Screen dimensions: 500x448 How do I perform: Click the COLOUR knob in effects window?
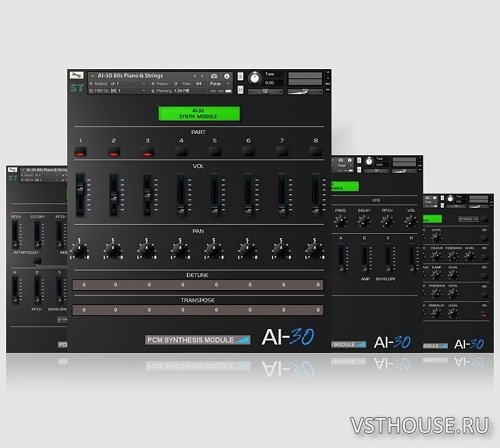[436, 256]
